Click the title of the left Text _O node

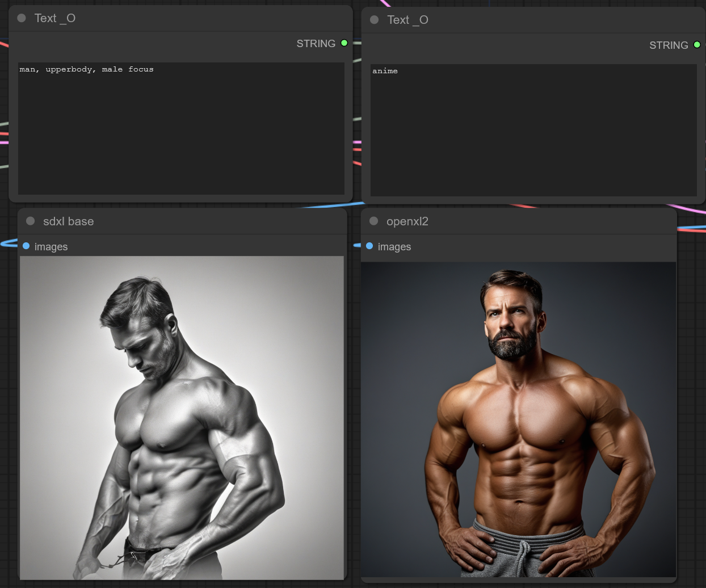[x=54, y=18]
